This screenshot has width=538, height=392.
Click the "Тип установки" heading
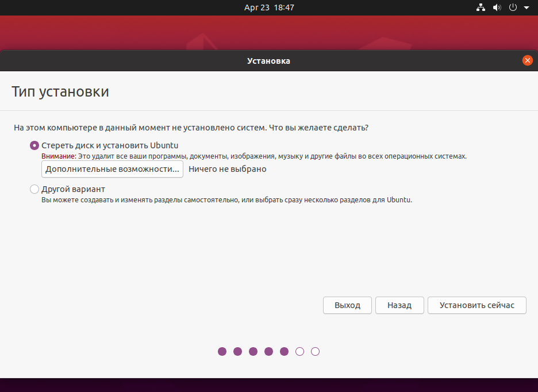[x=60, y=91]
